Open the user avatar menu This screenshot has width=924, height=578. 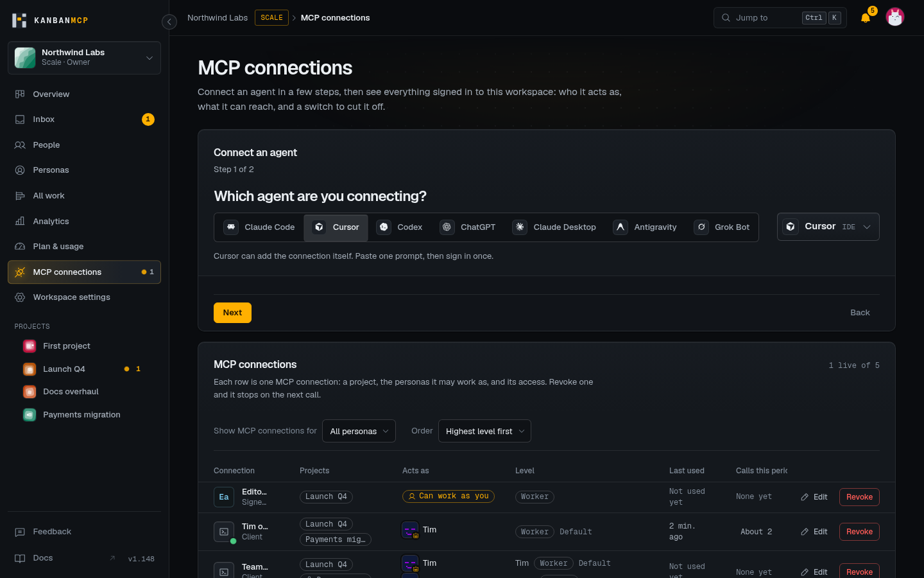(x=894, y=17)
